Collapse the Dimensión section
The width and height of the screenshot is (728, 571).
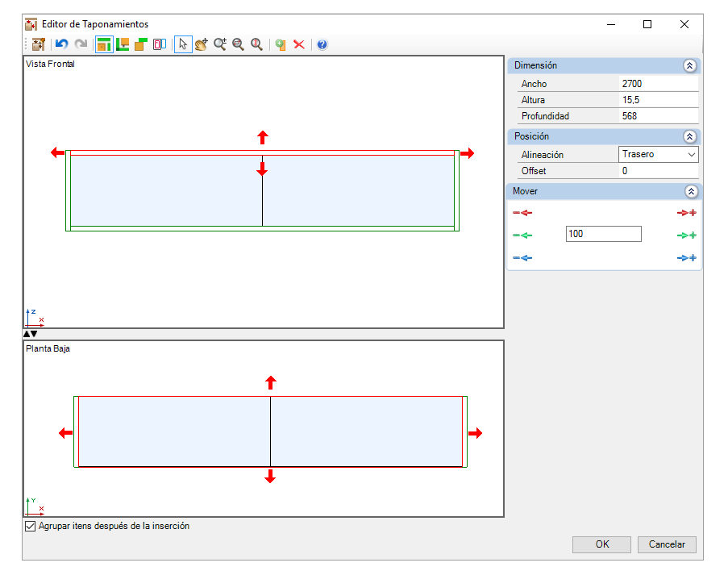(x=689, y=65)
